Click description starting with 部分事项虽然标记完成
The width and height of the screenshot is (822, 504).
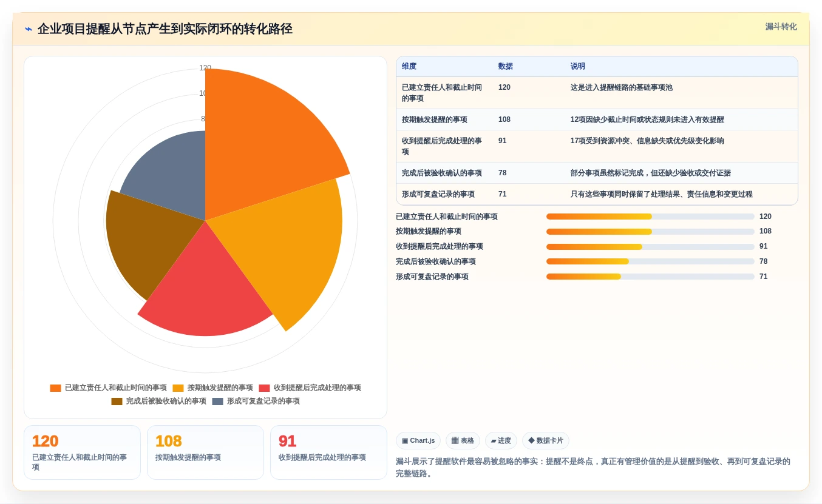[x=651, y=173]
